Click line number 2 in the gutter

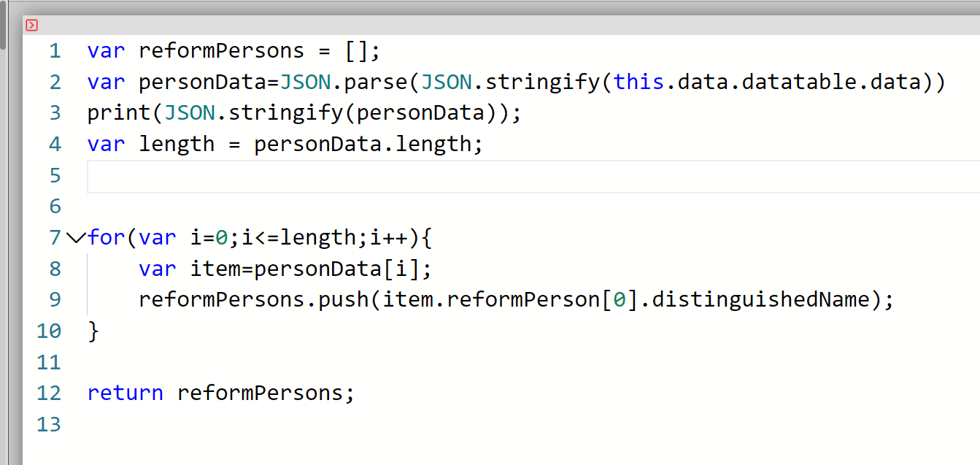click(x=55, y=82)
